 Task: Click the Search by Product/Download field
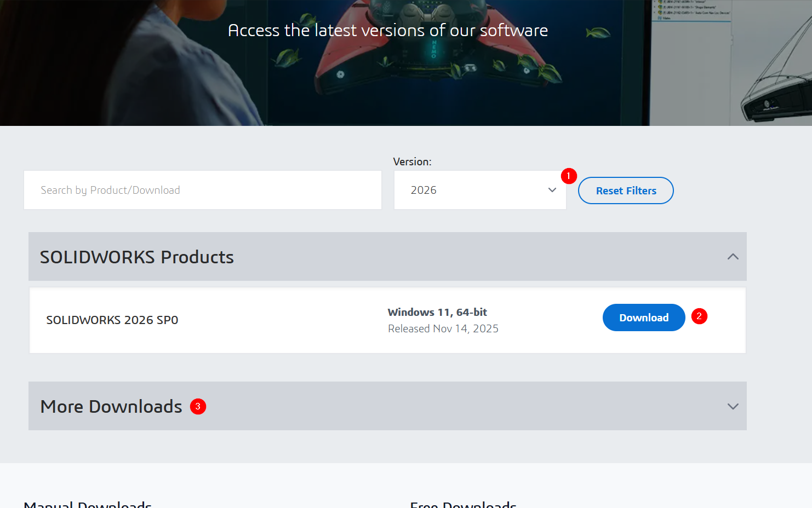tap(202, 190)
